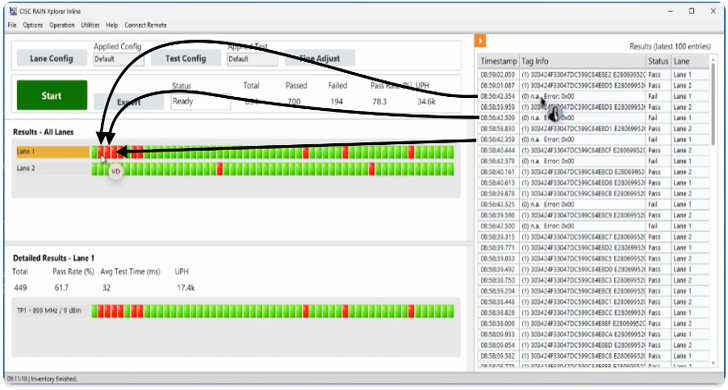
Task: Sort results by the Tag Info column header
Action: click(x=583, y=61)
